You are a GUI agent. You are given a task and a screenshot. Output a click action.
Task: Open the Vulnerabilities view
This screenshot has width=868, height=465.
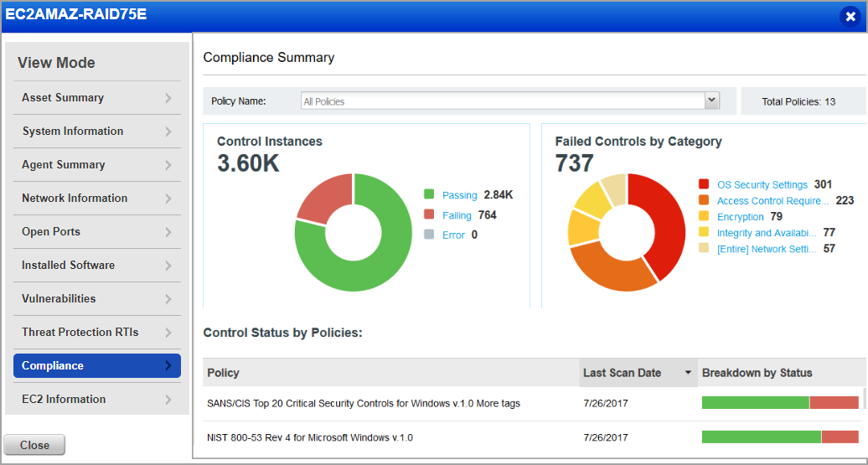coord(97,299)
